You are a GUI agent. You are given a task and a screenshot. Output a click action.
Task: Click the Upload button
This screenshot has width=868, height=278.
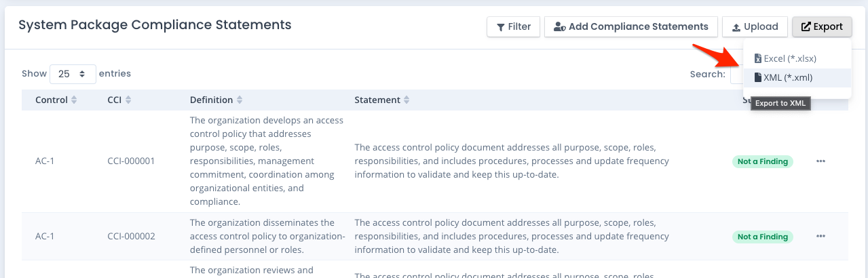click(755, 26)
